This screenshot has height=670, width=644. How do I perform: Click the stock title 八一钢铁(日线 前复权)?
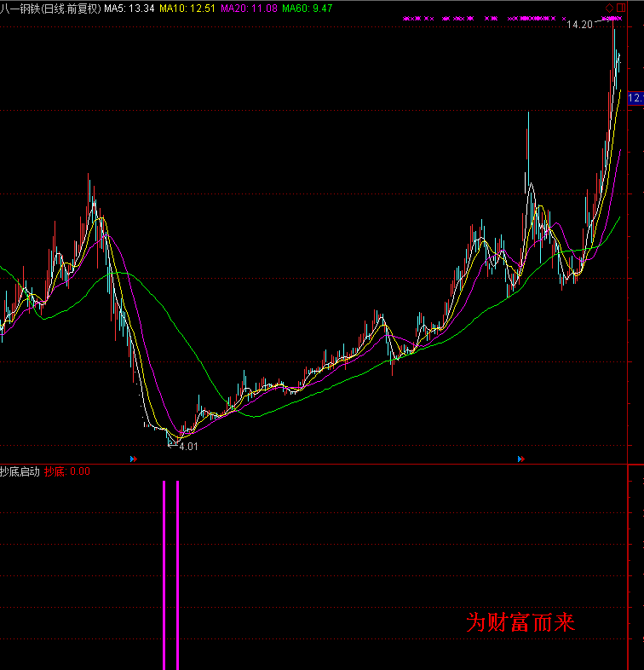50,9
